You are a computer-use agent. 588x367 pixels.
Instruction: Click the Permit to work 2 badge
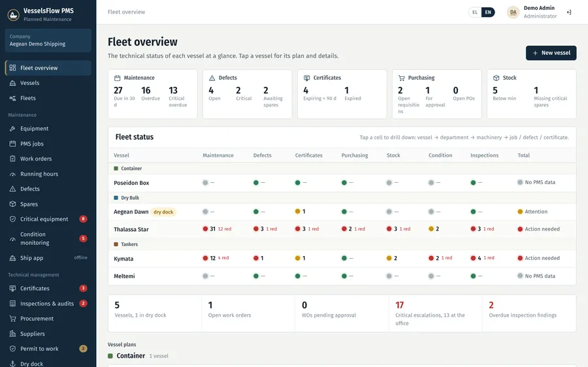[x=83, y=349]
